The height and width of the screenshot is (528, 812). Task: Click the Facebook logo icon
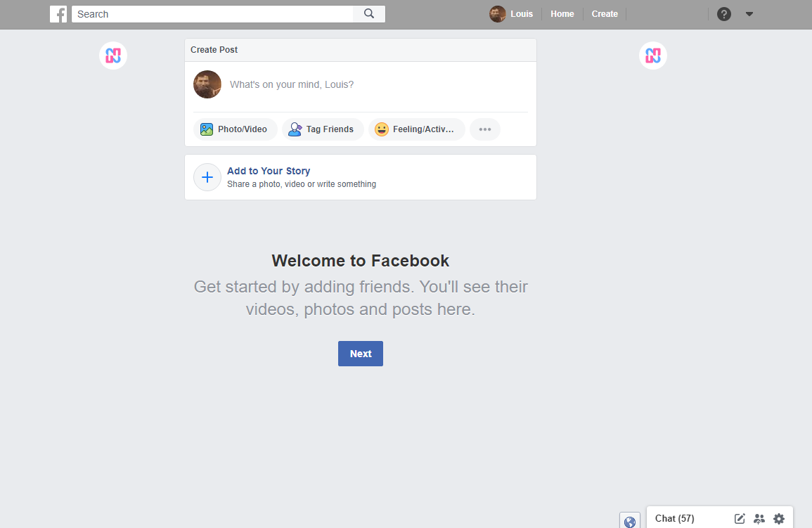point(58,14)
